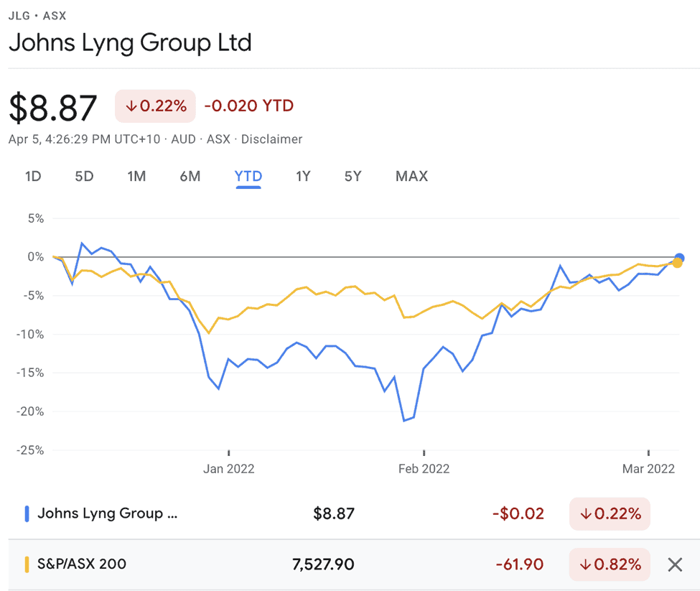Click the blue Johns Lyng color marker
Viewport: 700px width, 591px height.
pos(27,513)
